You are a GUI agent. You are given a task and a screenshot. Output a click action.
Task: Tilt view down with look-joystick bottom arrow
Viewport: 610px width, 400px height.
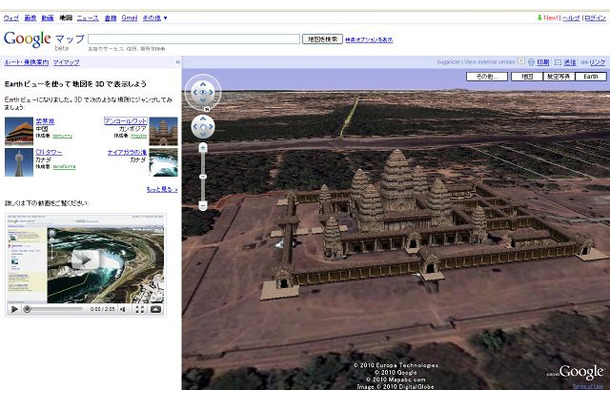[203, 100]
